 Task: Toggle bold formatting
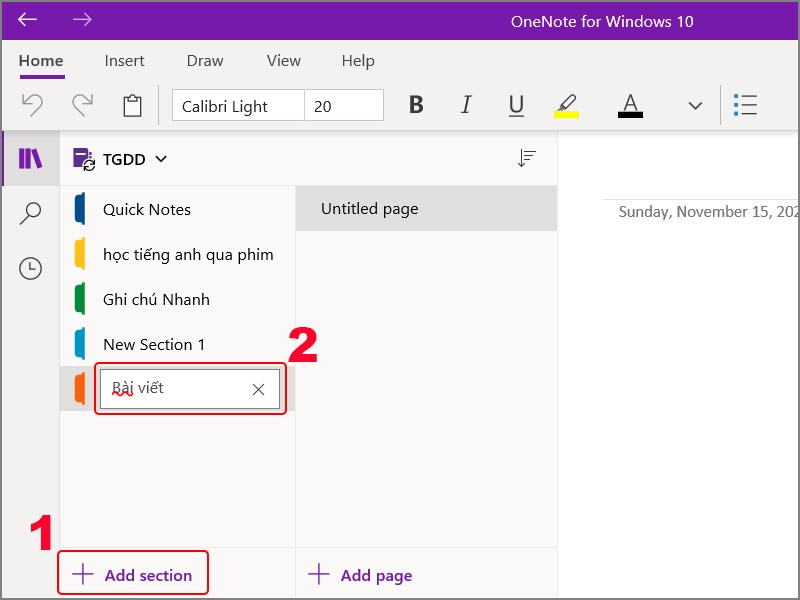pos(416,105)
